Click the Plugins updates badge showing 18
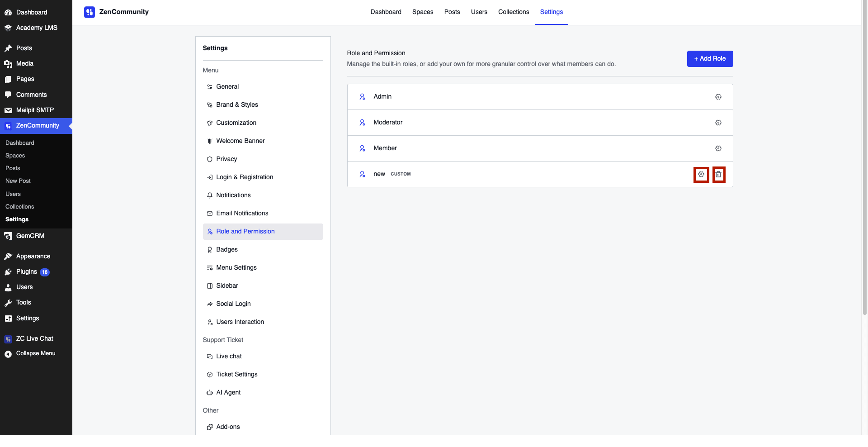The width and height of the screenshot is (868, 447). tap(45, 272)
